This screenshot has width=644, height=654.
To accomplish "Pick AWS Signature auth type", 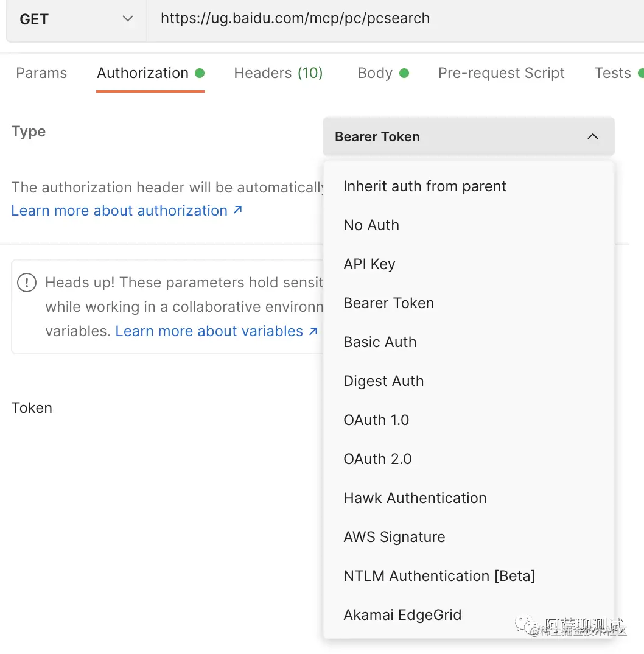I will (394, 537).
